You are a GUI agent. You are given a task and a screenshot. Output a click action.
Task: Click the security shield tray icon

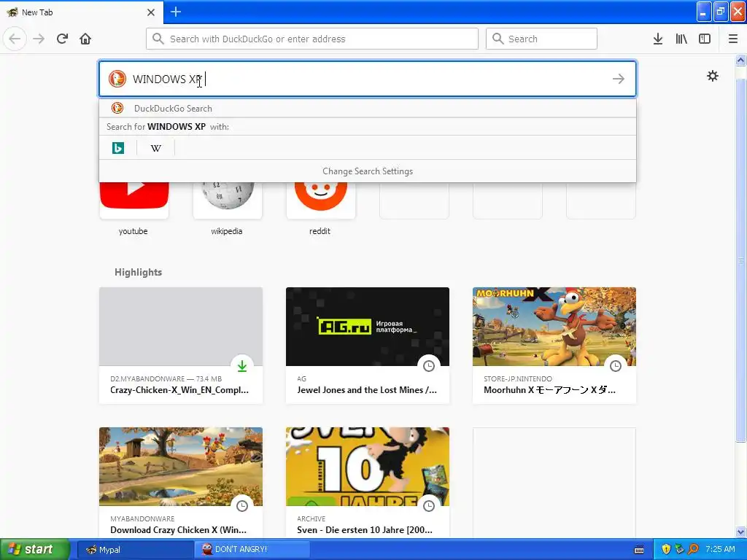[x=666, y=549]
